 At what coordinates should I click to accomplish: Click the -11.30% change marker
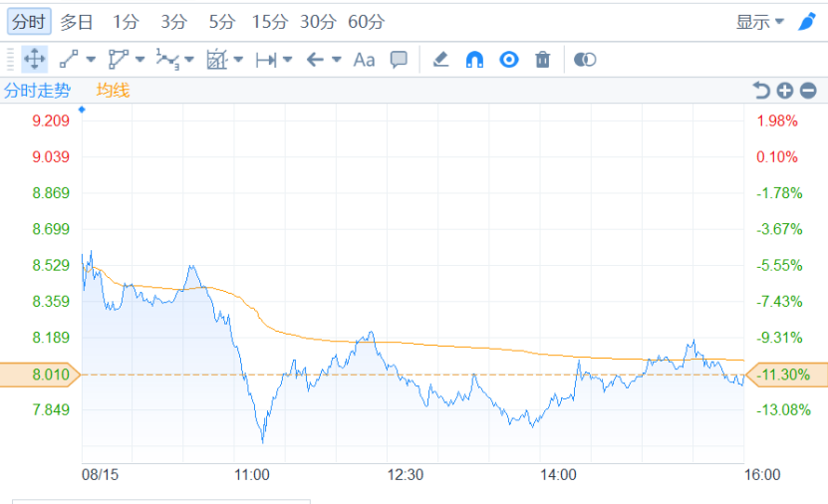tap(786, 375)
